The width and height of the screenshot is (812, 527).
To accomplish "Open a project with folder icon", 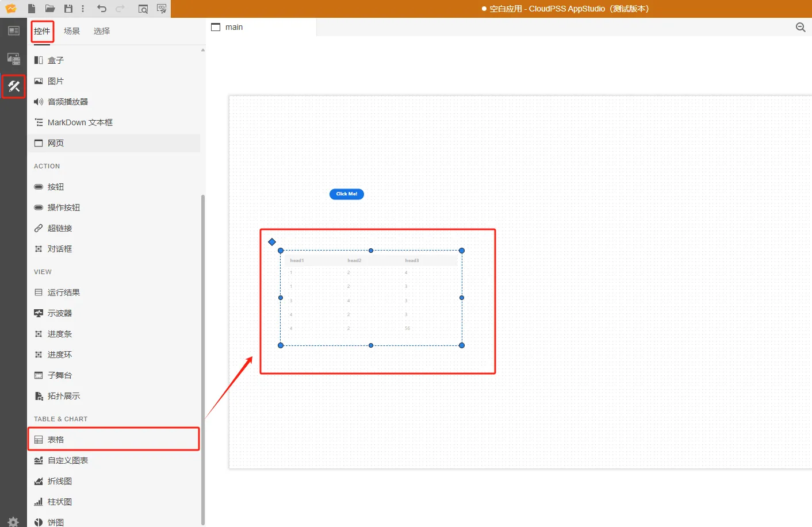I will (x=50, y=9).
